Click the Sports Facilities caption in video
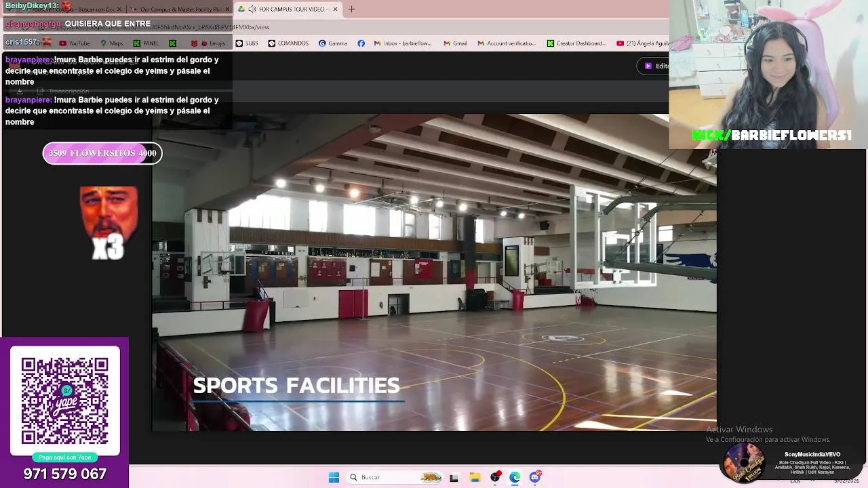Screen dimensions: 868x488 296,386
